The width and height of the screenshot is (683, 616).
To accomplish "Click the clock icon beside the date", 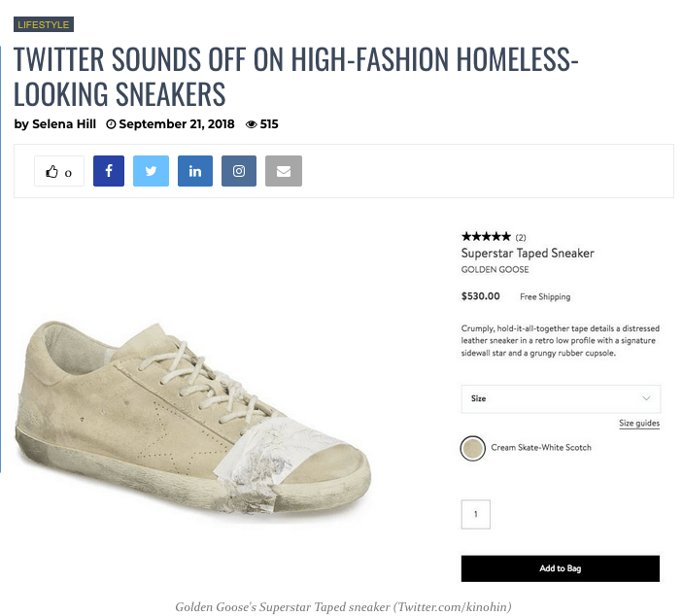I will (x=111, y=124).
